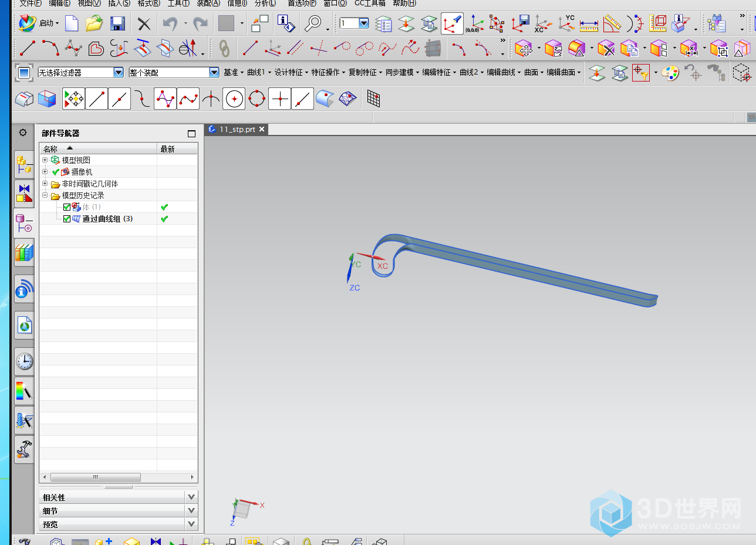
Task: Save the part with the floppy disk icon
Action: [117, 23]
